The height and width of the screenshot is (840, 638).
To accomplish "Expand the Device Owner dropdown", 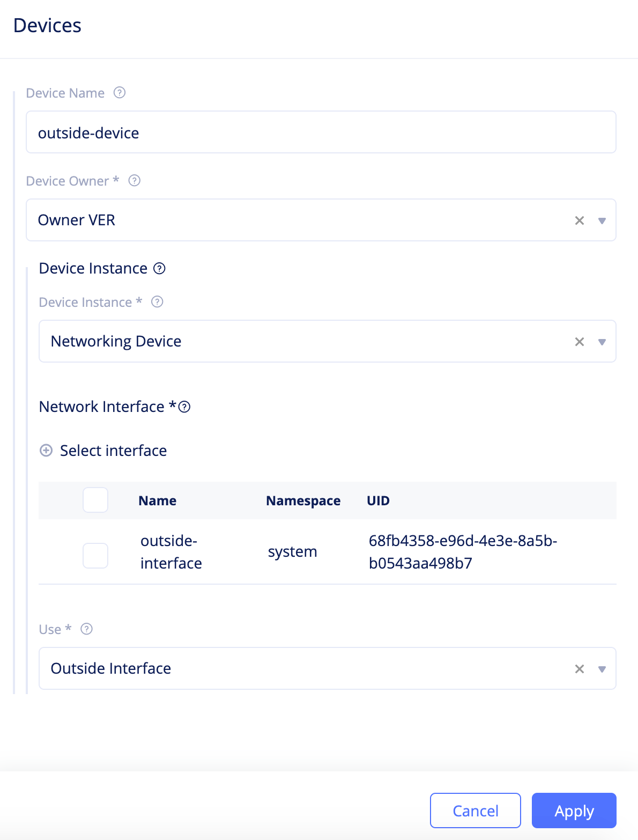I will (602, 220).
